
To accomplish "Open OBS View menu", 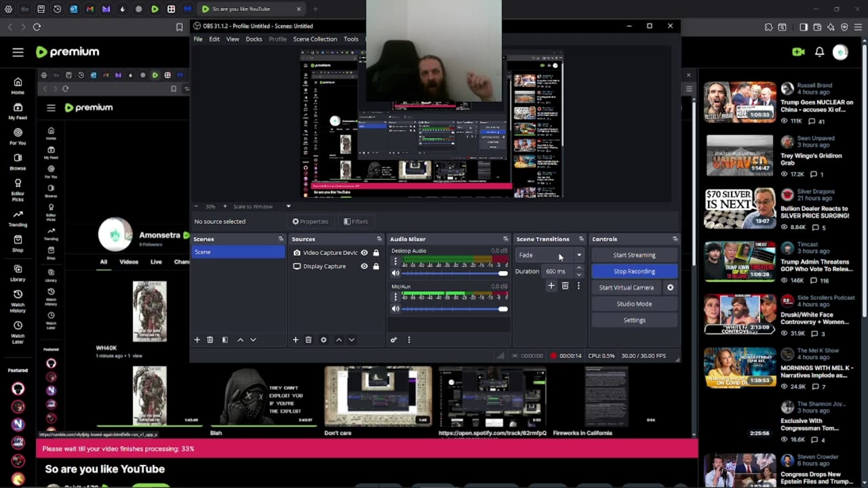I will [x=233, y=39].
